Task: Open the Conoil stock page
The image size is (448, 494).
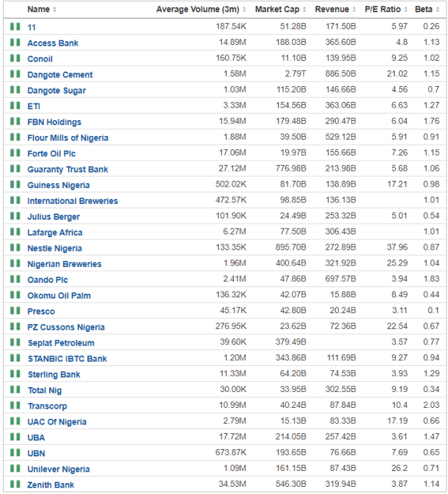Action: click(40, 59)
